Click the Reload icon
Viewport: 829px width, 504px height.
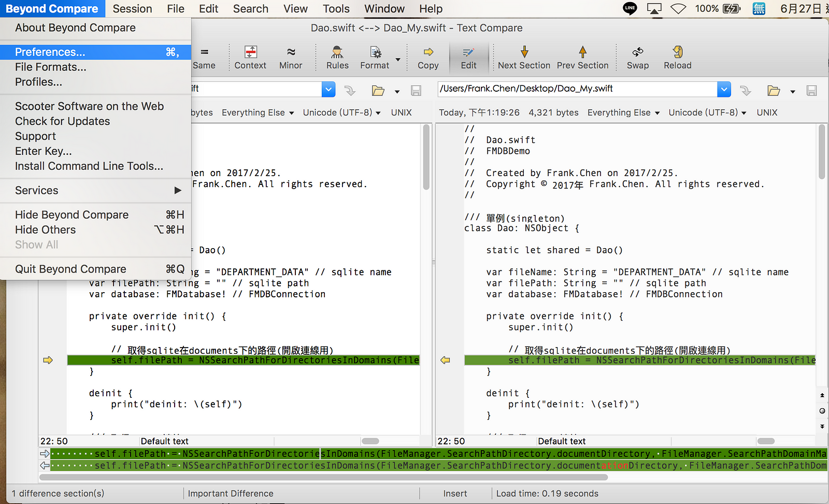[x=678, y=57]
